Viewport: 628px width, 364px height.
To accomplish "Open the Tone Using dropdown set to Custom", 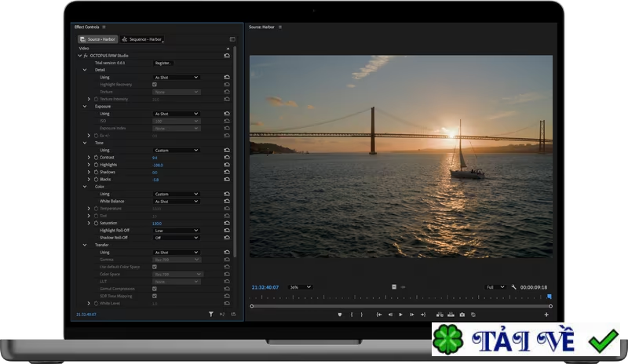I will 176,150.
